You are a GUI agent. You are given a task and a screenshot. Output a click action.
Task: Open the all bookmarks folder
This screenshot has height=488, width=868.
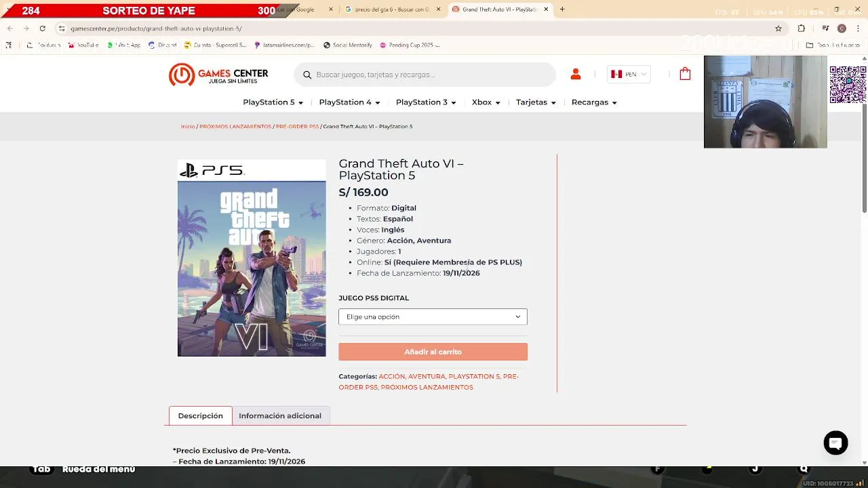pos(833,45)
